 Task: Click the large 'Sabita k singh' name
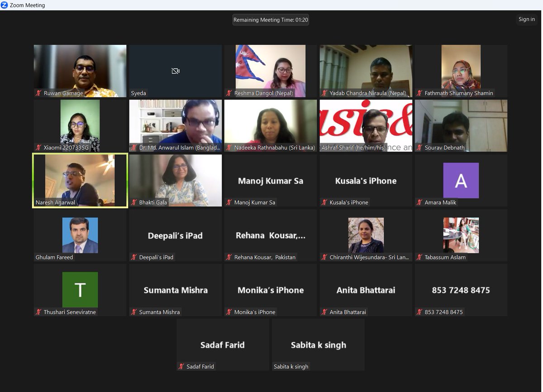[319, 345]
